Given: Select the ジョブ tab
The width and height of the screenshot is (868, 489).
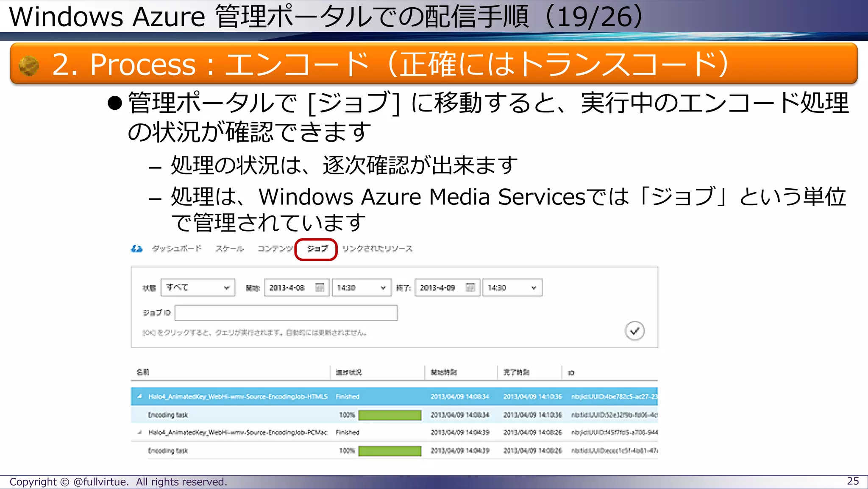Looking at the screenshot, I should coord(317,249).
